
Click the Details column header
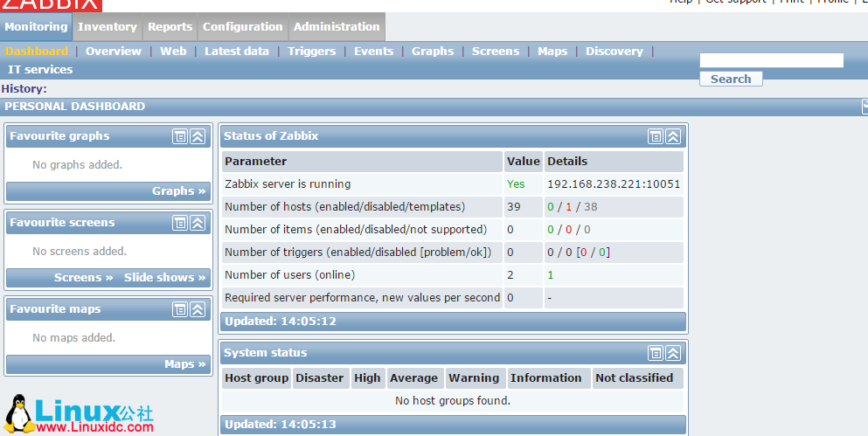(x=614, y=162)
